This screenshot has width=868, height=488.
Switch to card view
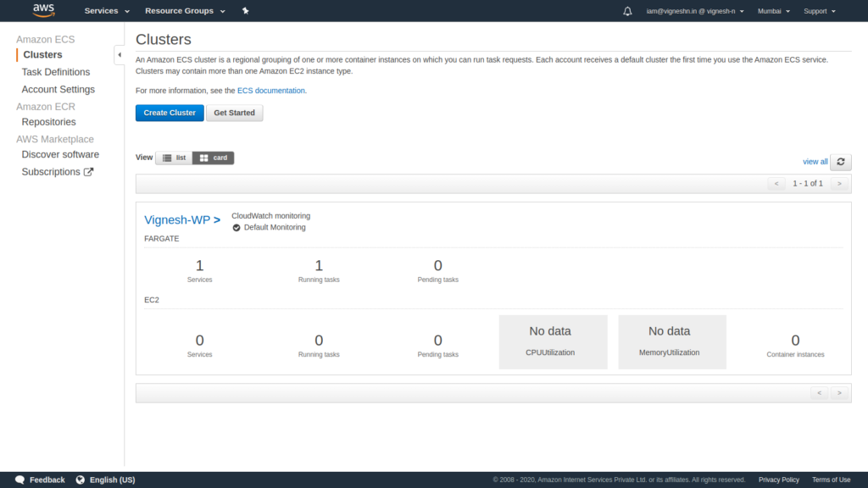[213, 158]
